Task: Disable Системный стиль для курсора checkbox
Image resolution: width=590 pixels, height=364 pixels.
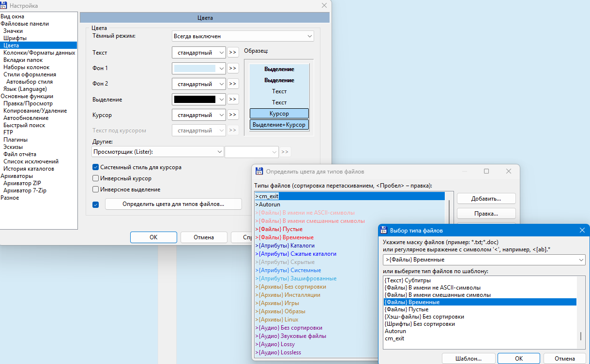Action: coord(96,167)
